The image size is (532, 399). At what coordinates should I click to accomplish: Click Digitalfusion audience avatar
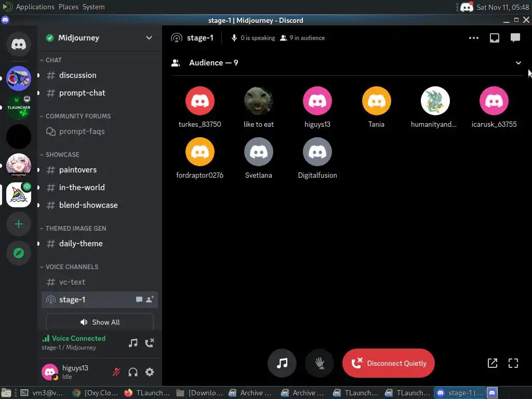[317, 152]
